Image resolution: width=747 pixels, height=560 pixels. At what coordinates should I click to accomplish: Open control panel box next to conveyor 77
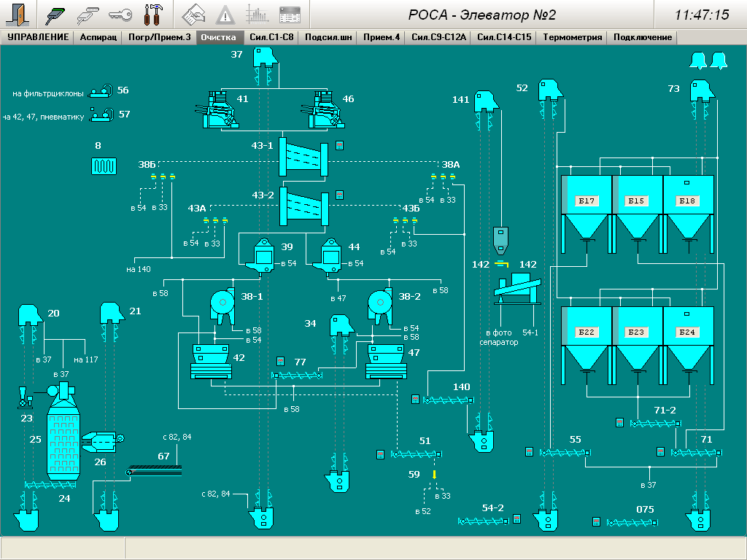[x=280, y=362]
